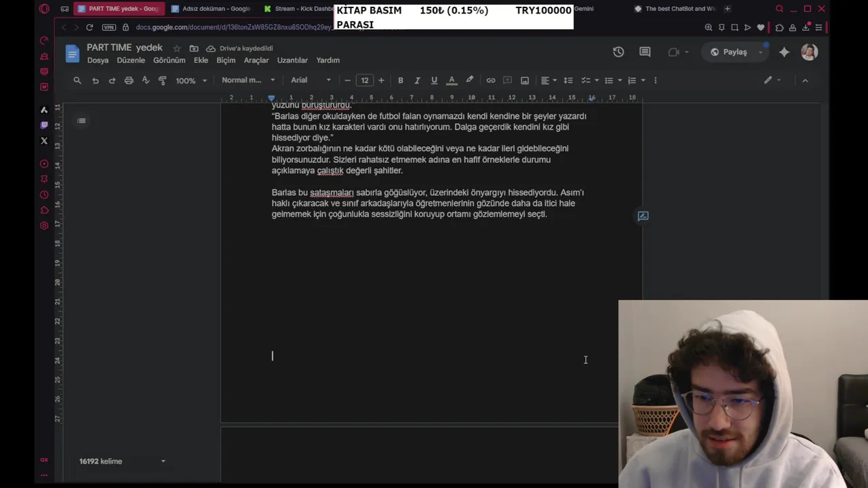
Task: Print the document
Action: (129, 80)
